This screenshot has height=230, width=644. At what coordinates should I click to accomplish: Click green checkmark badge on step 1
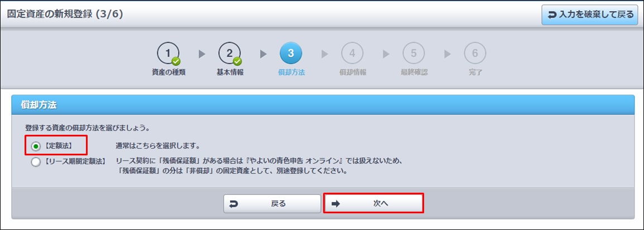coord(176,61)
